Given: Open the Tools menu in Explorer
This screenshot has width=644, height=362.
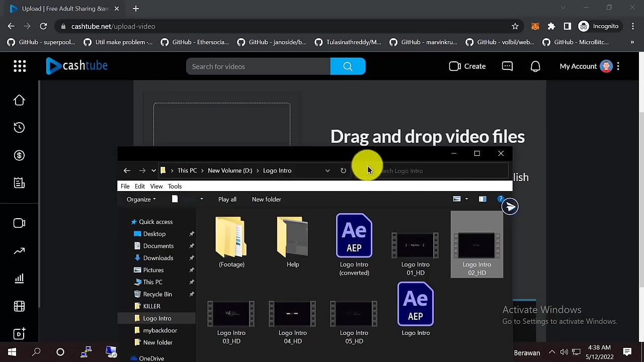Looking at the screenshot, I should [175, 186].
